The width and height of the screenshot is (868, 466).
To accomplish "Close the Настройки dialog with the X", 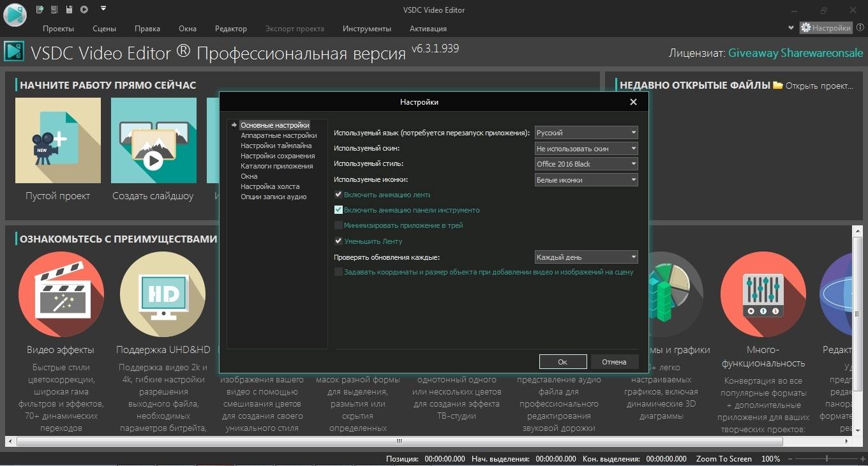I will pyautogui.click(x=633, y=102).
